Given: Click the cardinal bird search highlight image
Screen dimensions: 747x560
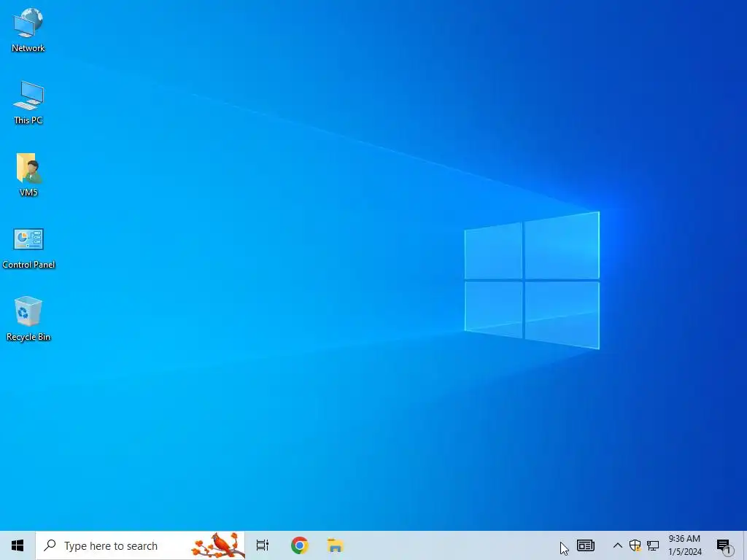Looking at the screenshot, I should click(217, 545).
